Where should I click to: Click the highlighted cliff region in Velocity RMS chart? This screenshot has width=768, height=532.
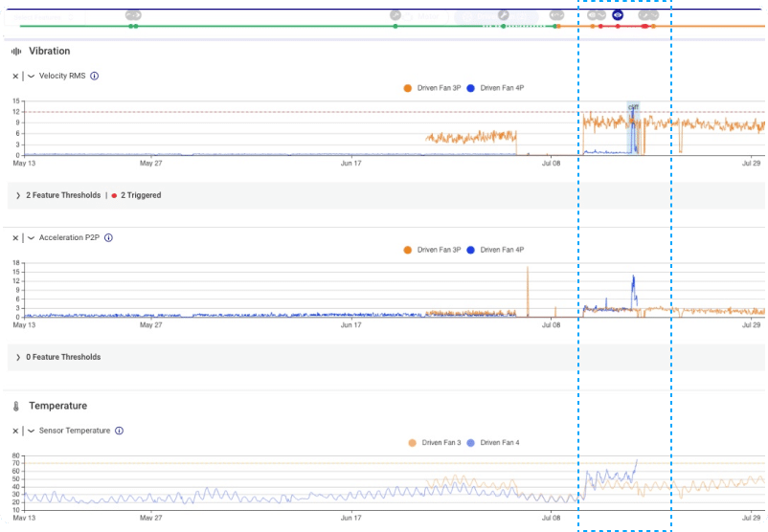(633, 128)
